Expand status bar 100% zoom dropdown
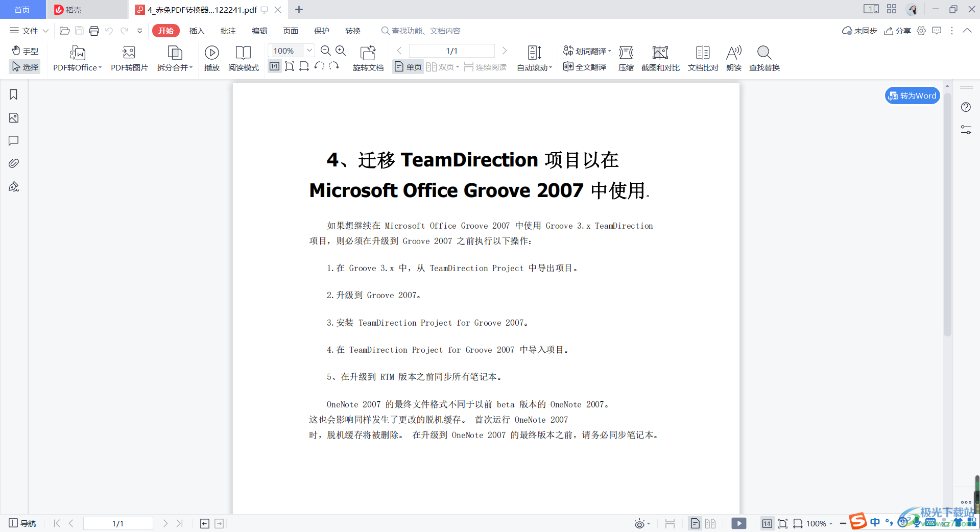Screen dimensions: 980x532 pos(831,524)
